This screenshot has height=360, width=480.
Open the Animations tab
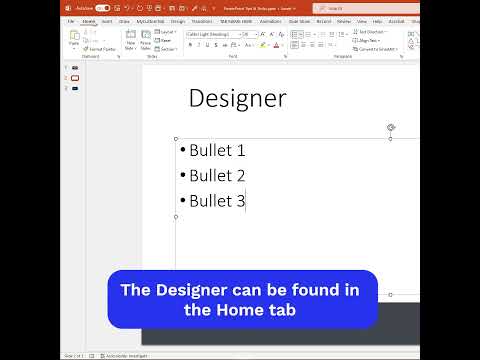point(270,21)
